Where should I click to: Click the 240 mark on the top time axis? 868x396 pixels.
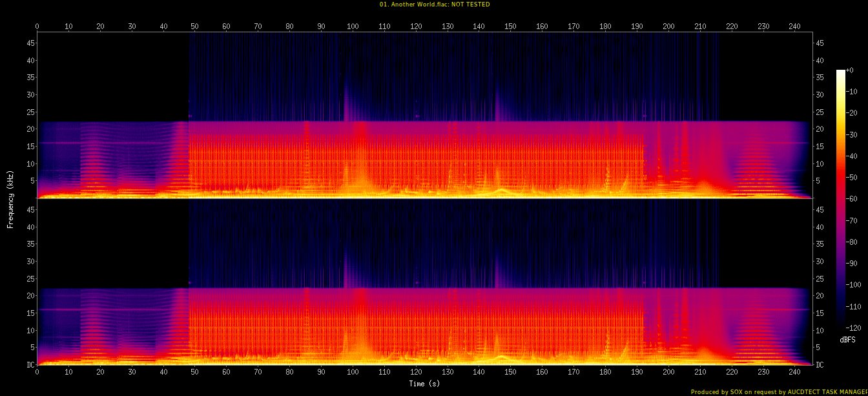pos(795,26)
